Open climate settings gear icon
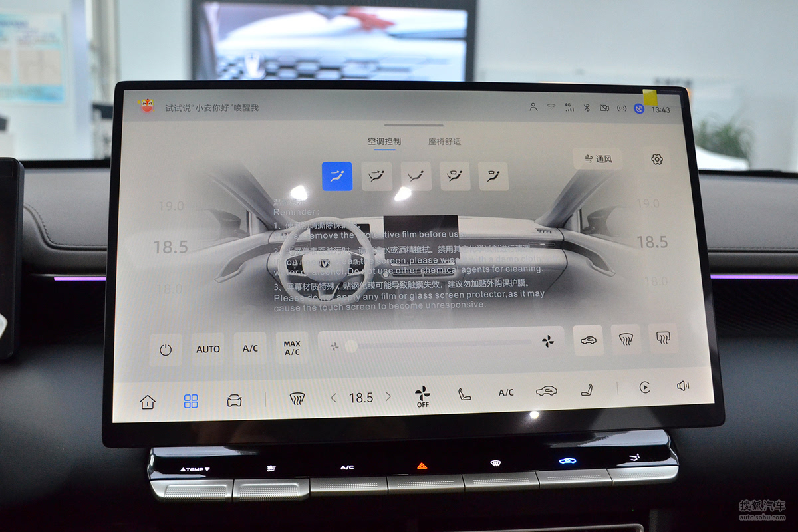The image size is (798, 532). [657, 159]
